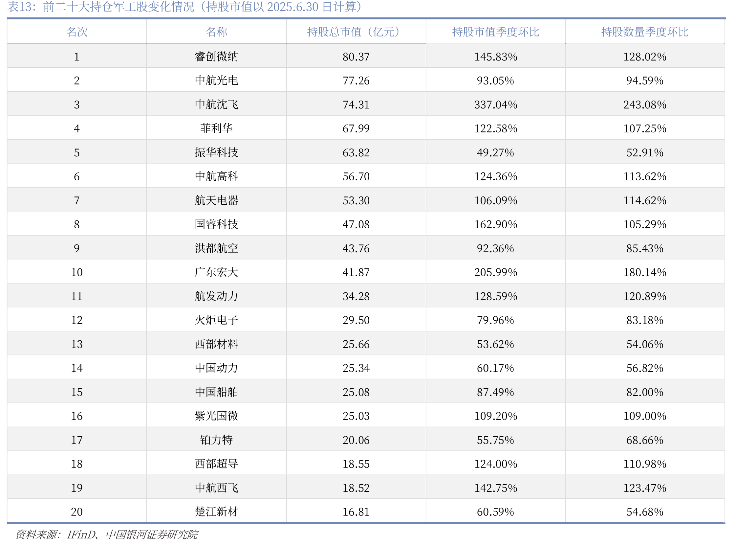The image size is (756, 545).
Task: Click the value 80.37
Action: click(356, 57)
